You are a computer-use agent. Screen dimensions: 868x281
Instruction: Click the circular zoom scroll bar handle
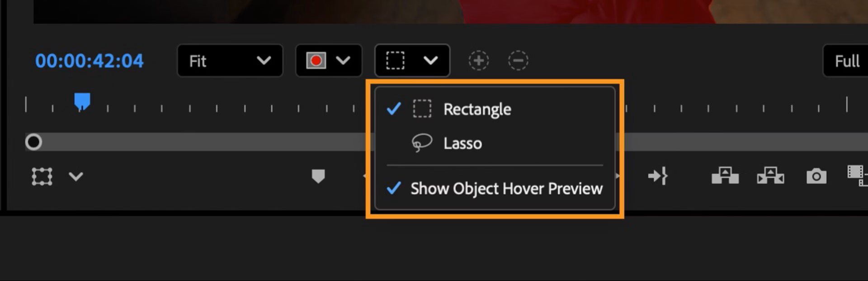tap(33, 142)
